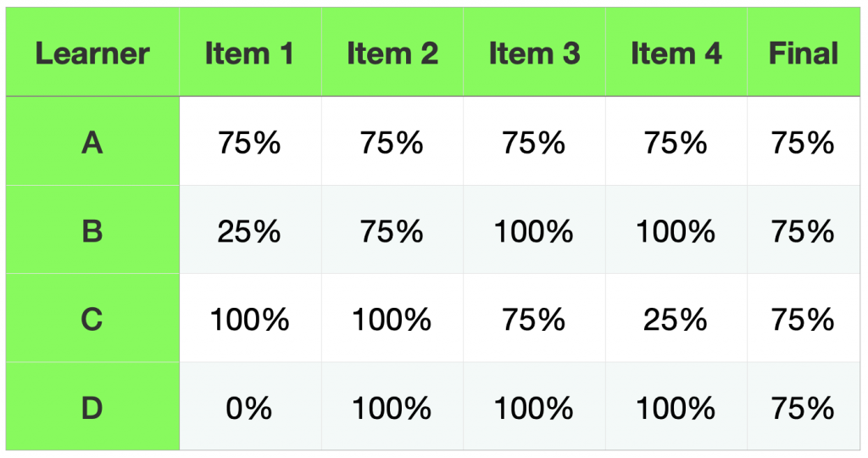Viewport: 868px width, 458px height.
Task: Click the Learner C row label
Action: [92, 319]
